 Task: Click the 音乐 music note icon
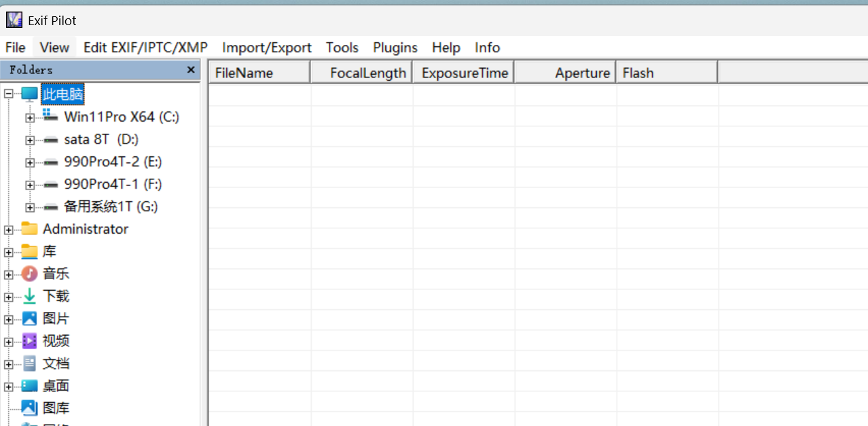[30, 273]
